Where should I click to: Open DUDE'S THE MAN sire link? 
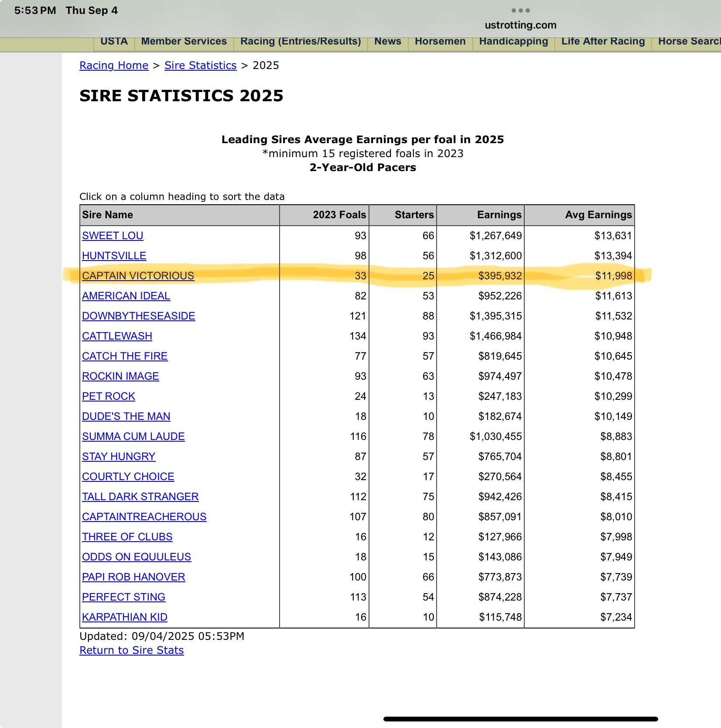(x=126, y=416)
